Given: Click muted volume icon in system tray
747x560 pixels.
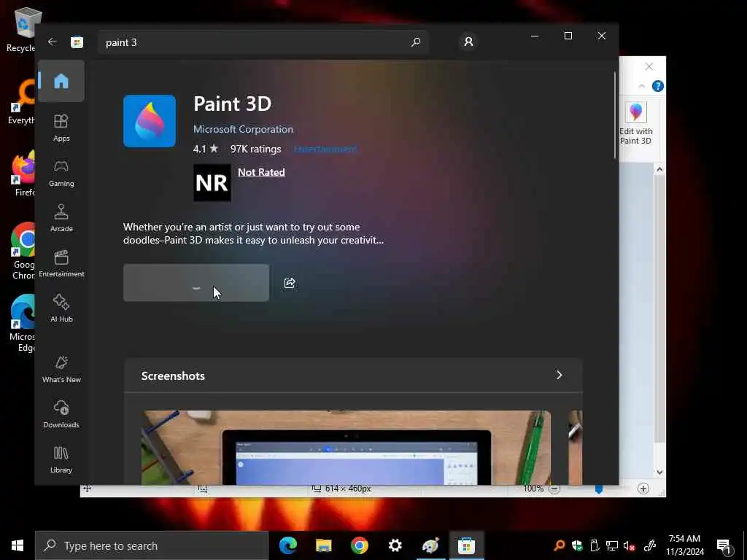Looking at the screenshot, I should pyautogui.click(x=630, y=545).
